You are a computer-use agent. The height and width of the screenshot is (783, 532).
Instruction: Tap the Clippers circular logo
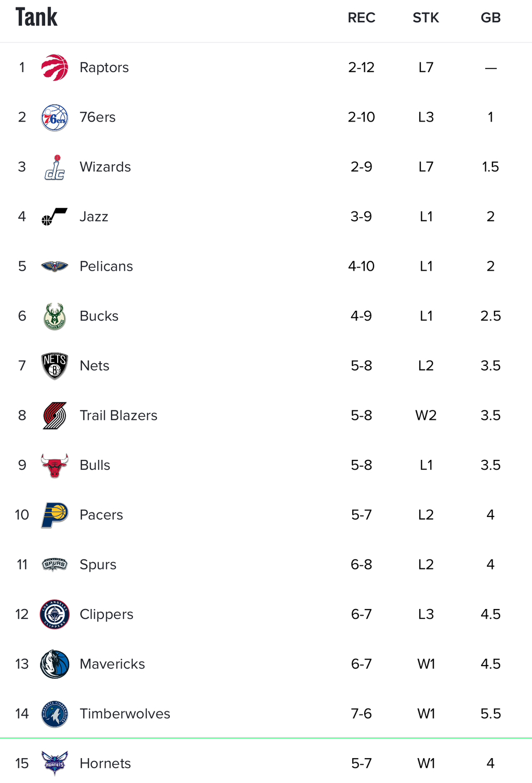tap(55, 615)
